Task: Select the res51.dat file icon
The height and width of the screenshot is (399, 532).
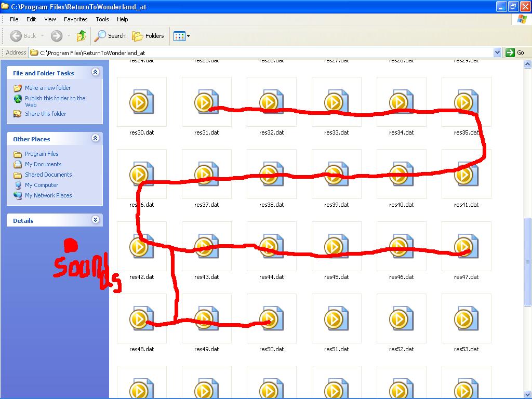Action: tap(336, 319)
